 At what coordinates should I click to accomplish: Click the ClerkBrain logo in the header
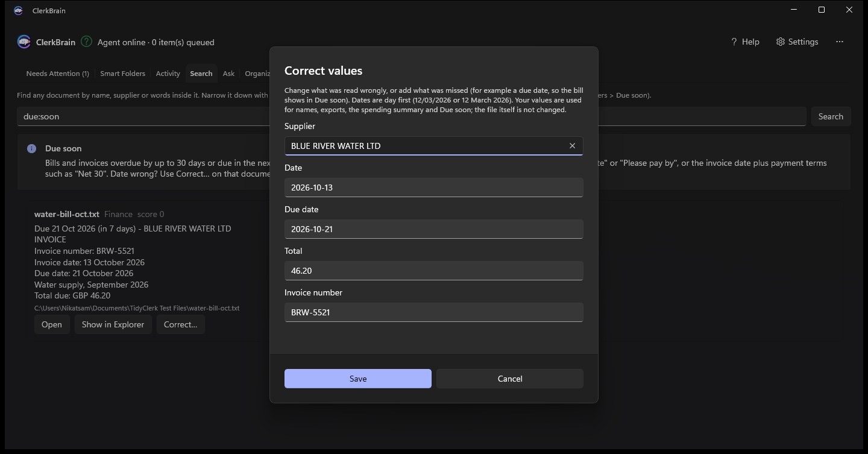[x=24, y=42]
